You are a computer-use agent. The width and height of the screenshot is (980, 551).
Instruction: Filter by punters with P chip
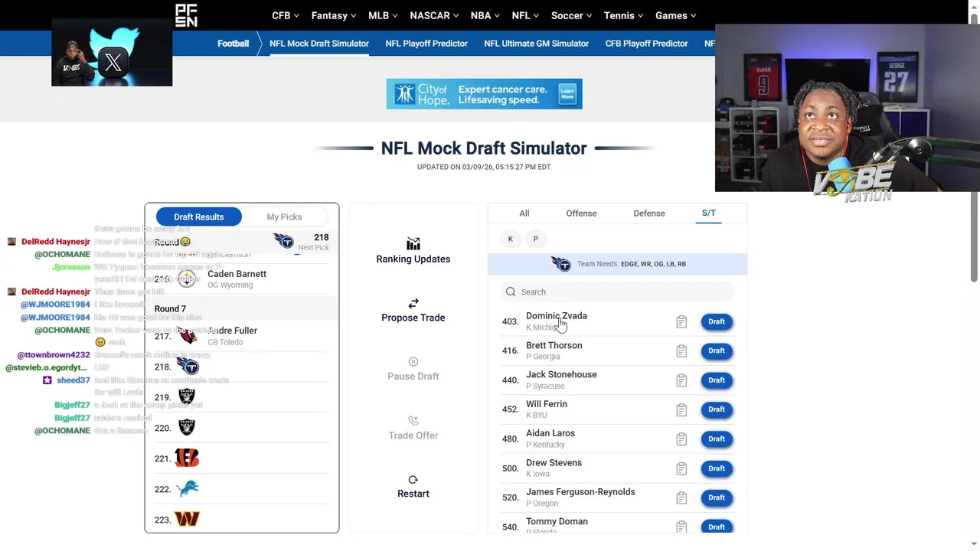coord(535,239)
